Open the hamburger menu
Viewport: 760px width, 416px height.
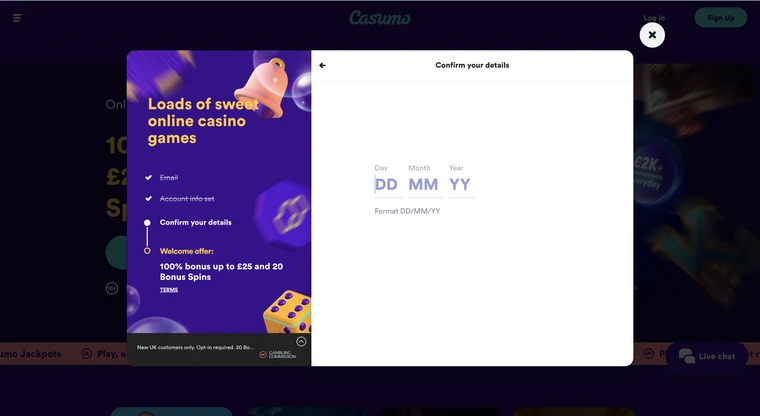tap(17, 18)
